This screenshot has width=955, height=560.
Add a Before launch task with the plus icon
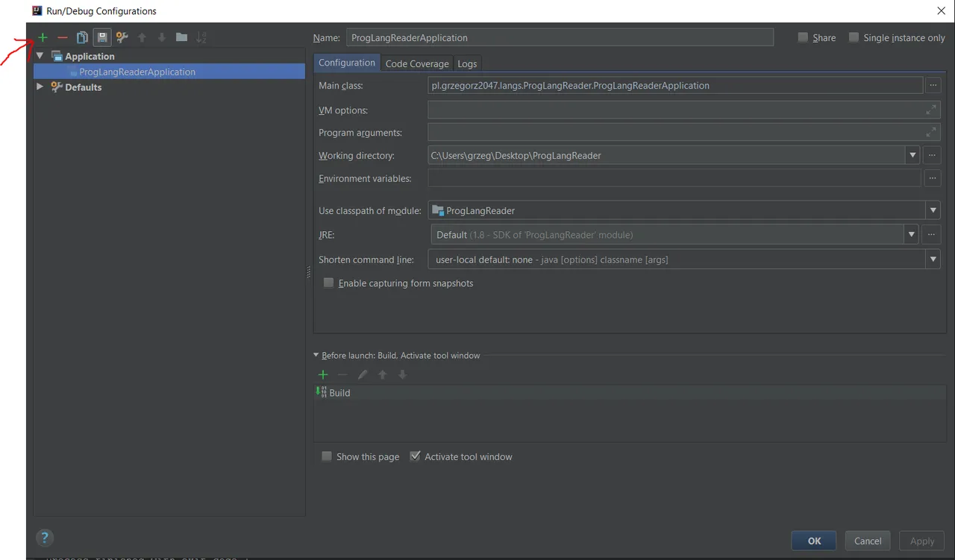tap(323, 374)
